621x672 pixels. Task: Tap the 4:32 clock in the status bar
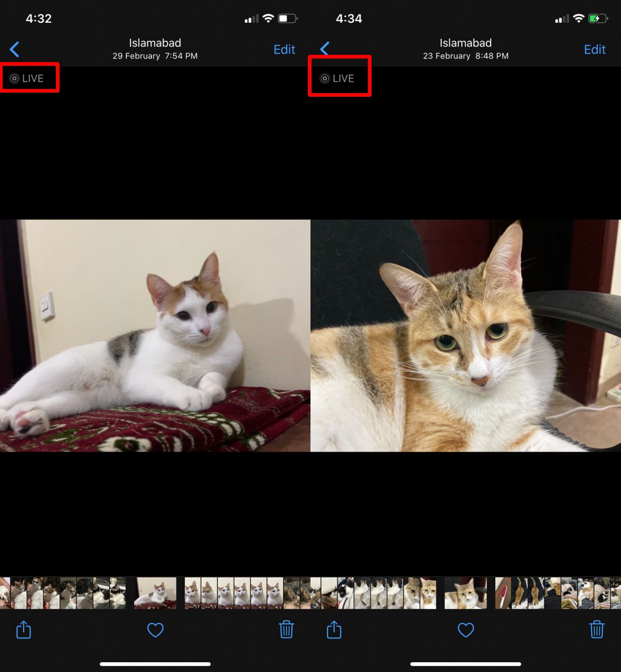point(39,19)
